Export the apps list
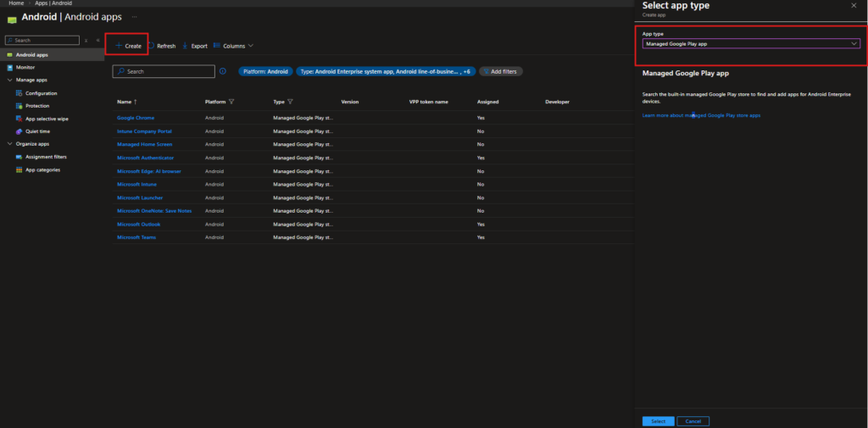868x428 pixels. 194,46
